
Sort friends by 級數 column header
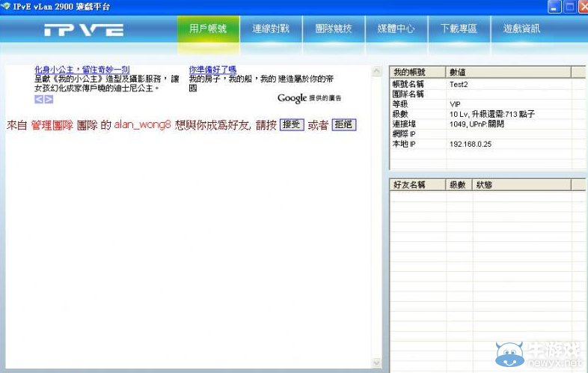click(x=459, y=184)
